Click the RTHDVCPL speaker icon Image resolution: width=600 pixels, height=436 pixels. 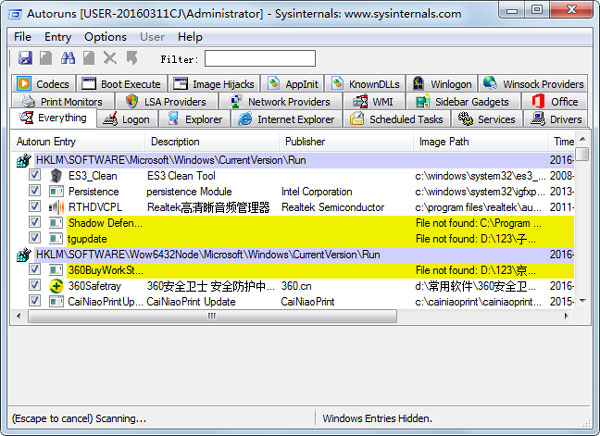point(56,207)
